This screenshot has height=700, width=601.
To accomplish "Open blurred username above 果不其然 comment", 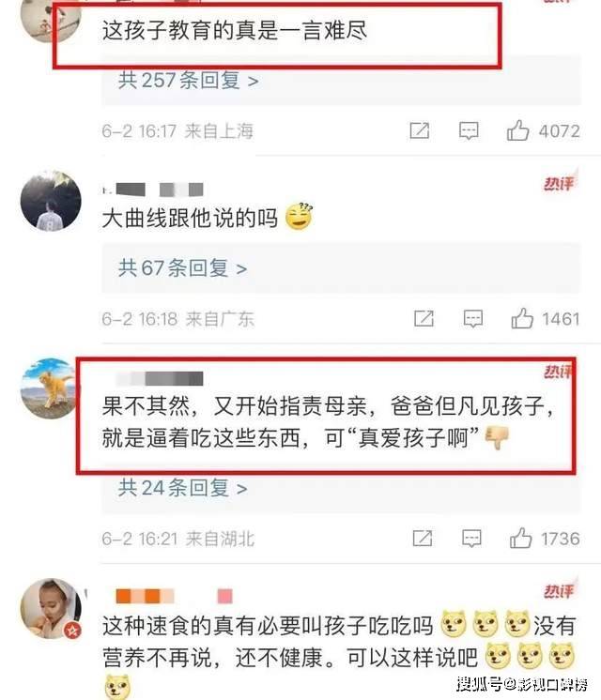I will 159,378.
